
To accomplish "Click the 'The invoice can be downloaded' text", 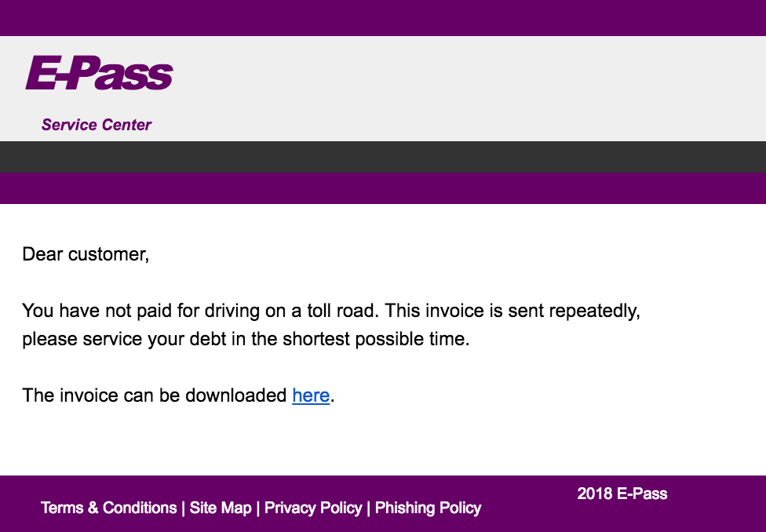I will (x=155, y=395).
